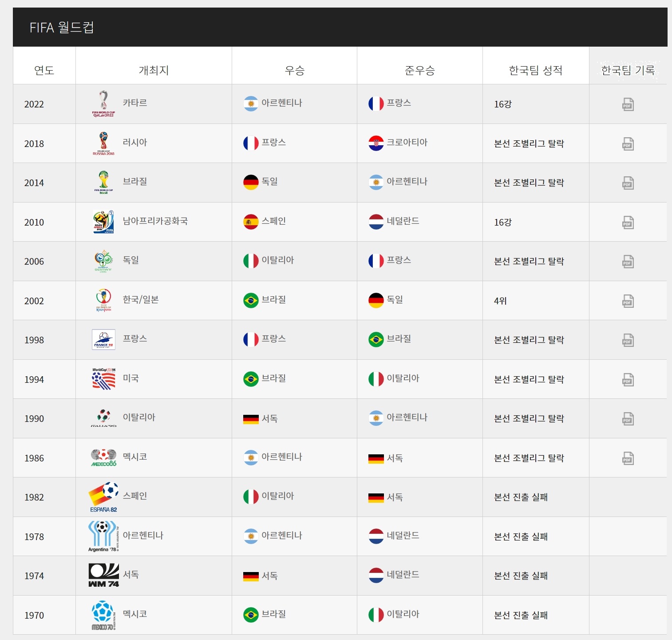
Task: Click 브라질 winner text in 1994 row
Action: pos(274,378)
